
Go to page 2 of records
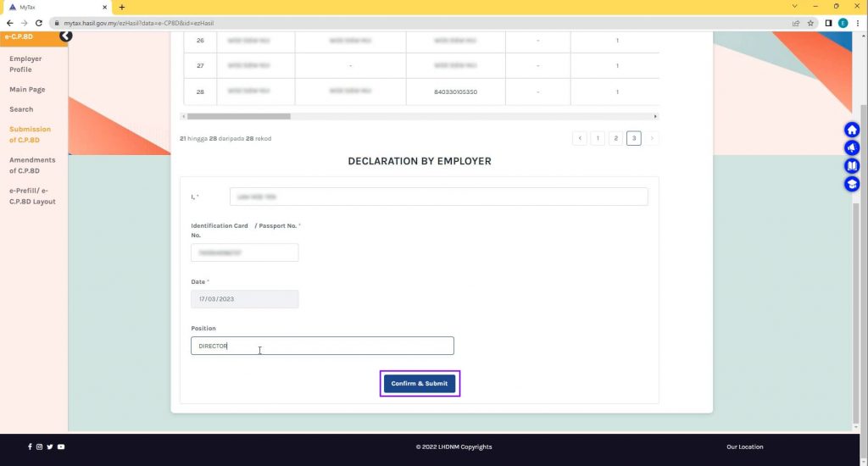click(615, 138)
